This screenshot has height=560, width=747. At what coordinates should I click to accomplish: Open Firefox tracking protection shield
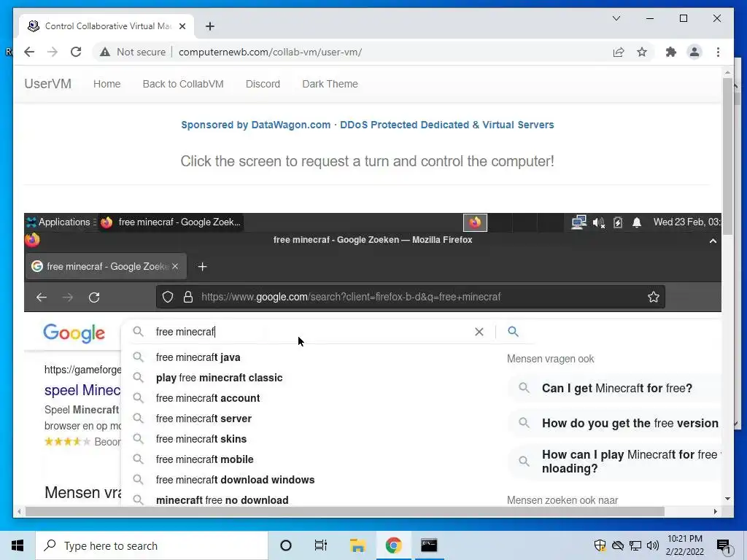(x=168, y=297)
